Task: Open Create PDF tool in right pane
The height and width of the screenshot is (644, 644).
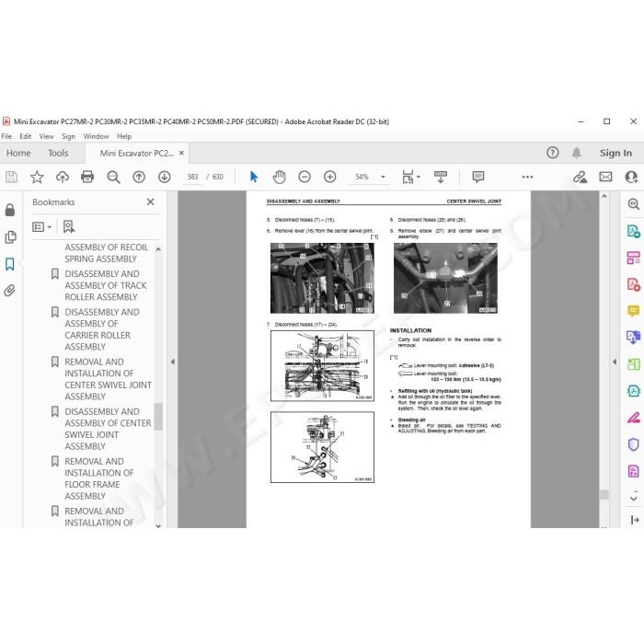Action: (x=633, y=284)
